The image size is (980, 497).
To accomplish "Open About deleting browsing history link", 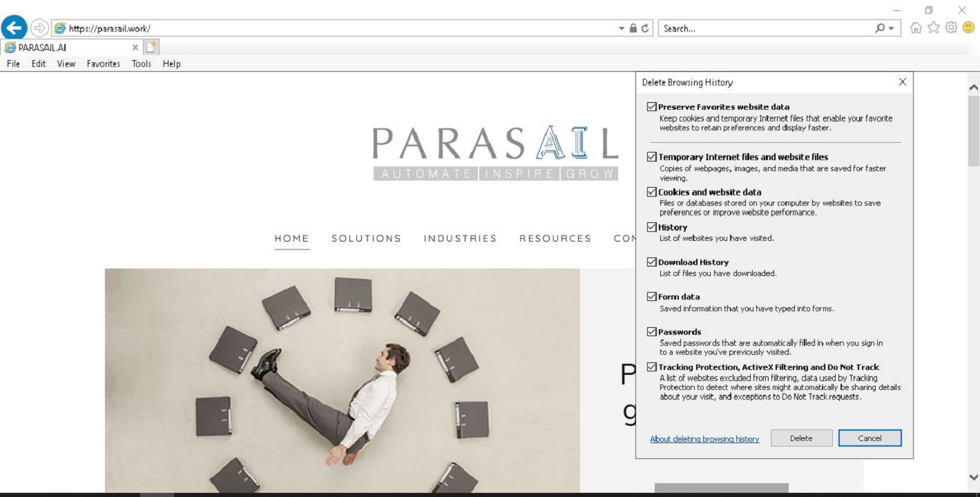I will (704, 439).
